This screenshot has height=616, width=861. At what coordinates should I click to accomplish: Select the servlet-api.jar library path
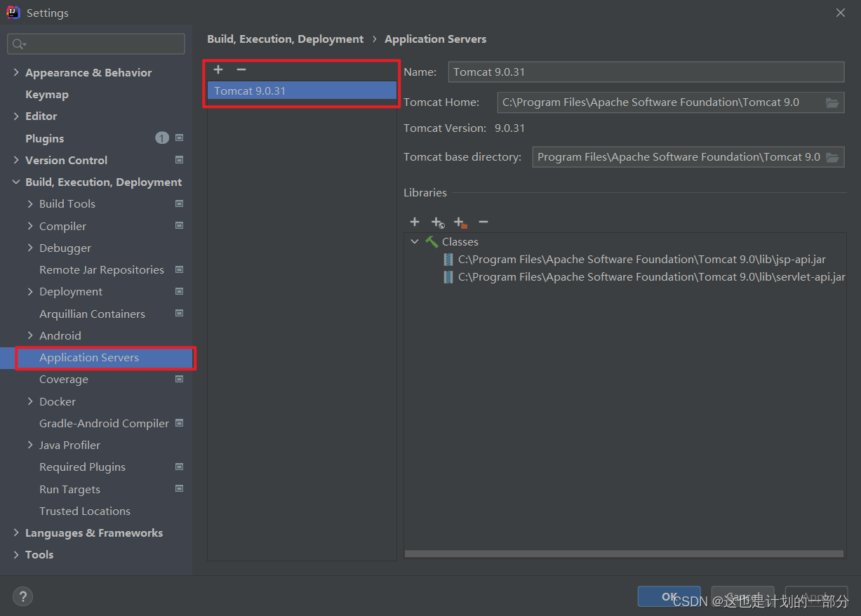(652, 277)
